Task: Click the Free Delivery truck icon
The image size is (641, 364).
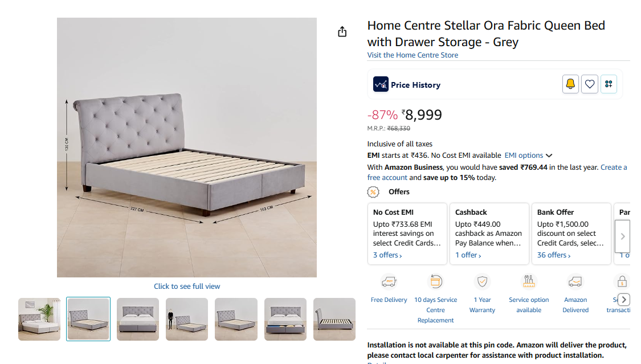Action: pos(389,282)
